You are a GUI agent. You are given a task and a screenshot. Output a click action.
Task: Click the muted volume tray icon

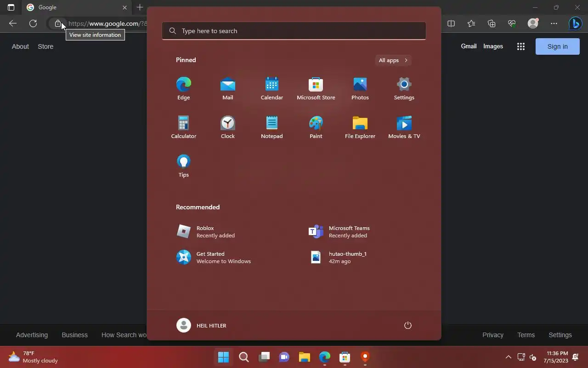click(533, 357)
